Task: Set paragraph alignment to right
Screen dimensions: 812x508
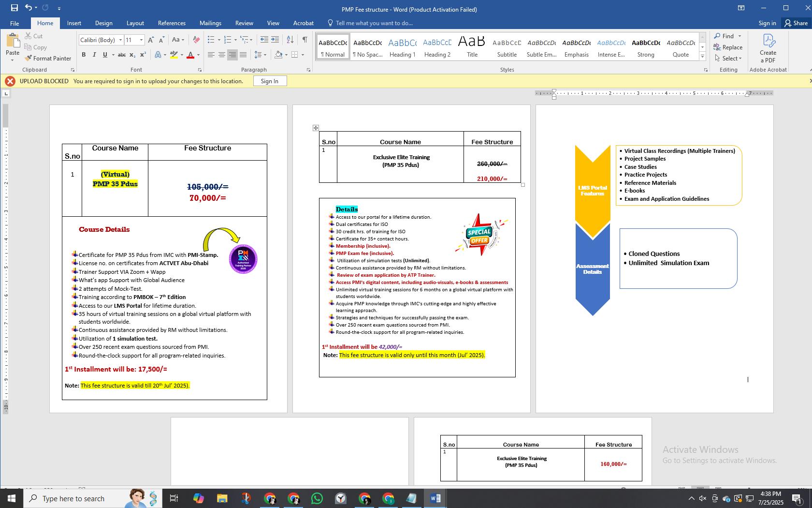Action: (232, 55)
